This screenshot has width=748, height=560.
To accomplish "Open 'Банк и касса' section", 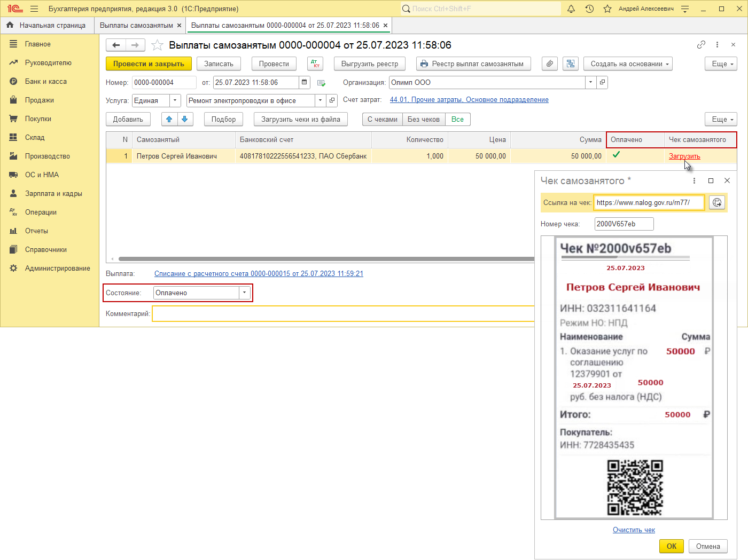I will coord(46,82).
